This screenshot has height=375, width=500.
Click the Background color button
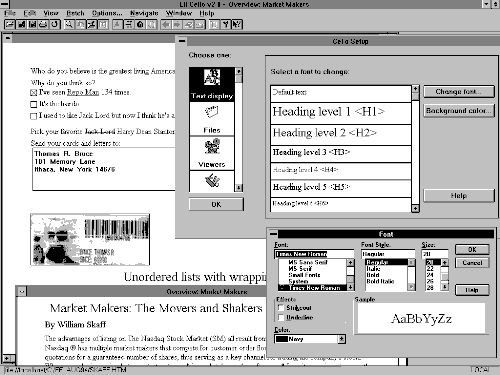point(459,111)
